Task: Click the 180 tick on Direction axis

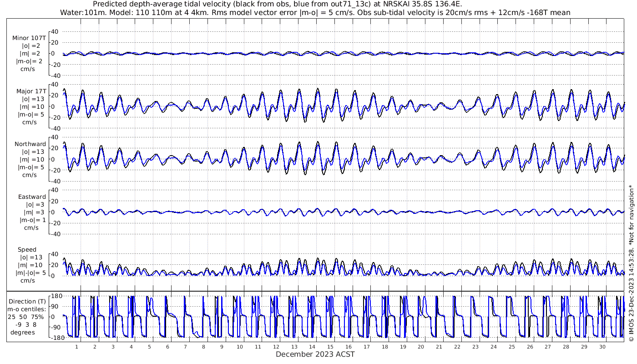Action: pyautogui.click(x=56, y=296)
